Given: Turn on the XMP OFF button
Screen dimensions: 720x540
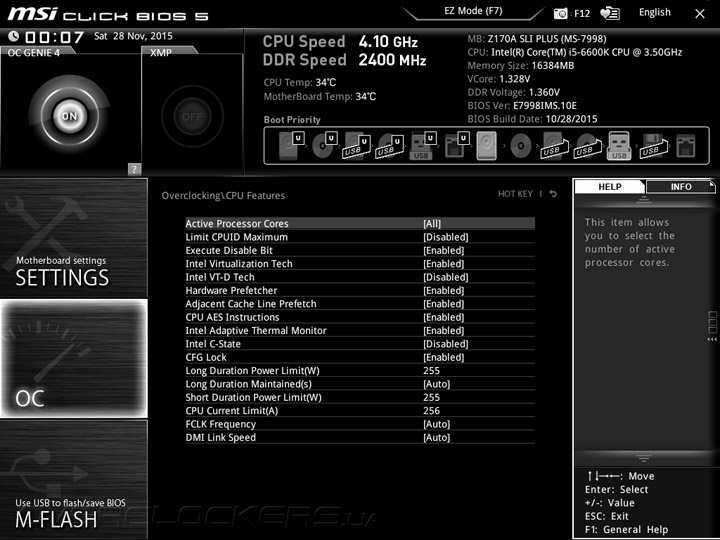Looking at the screenshot, I should tap(192, 117).
